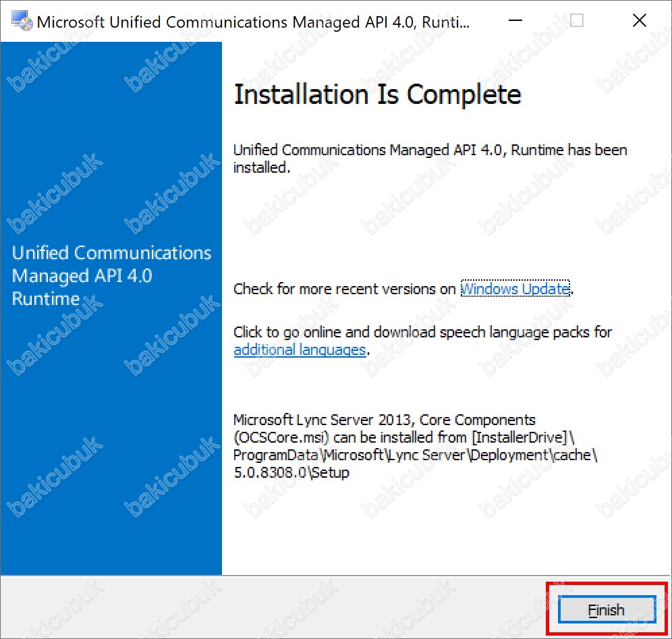Click the Finish button
The width and height of the screenshot is (672, 639).
pos(607,609)
